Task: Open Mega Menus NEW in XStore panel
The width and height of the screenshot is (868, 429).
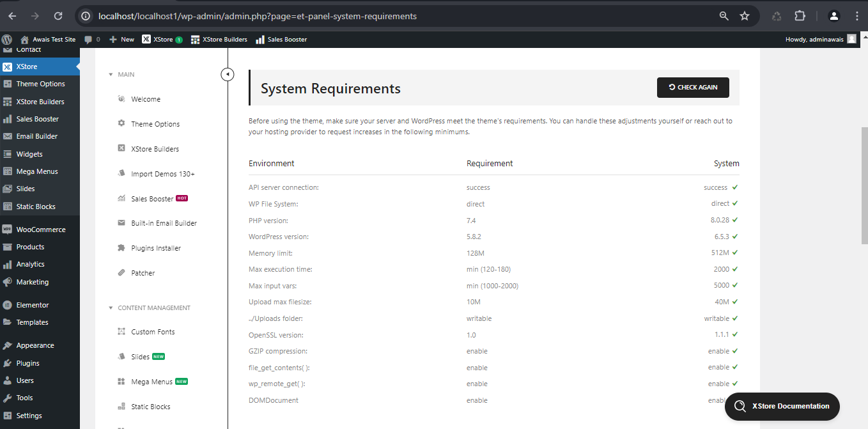Action: click(x=159, y=382)
